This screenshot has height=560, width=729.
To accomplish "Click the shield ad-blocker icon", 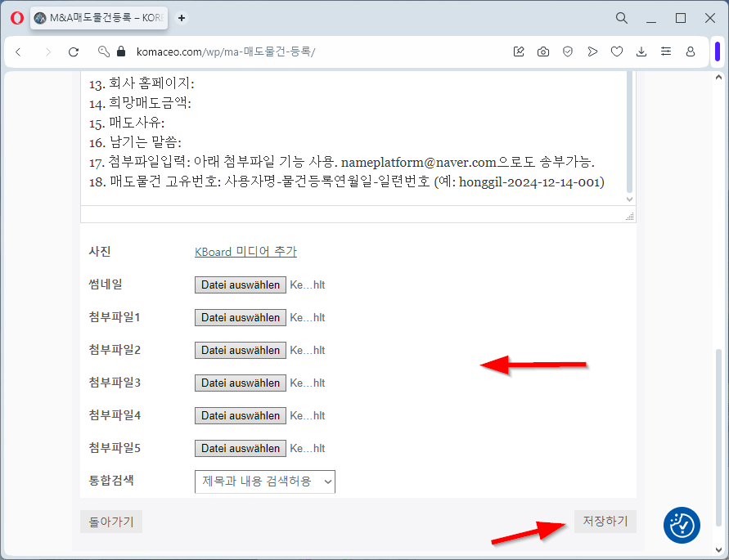I will pos(568,52).
